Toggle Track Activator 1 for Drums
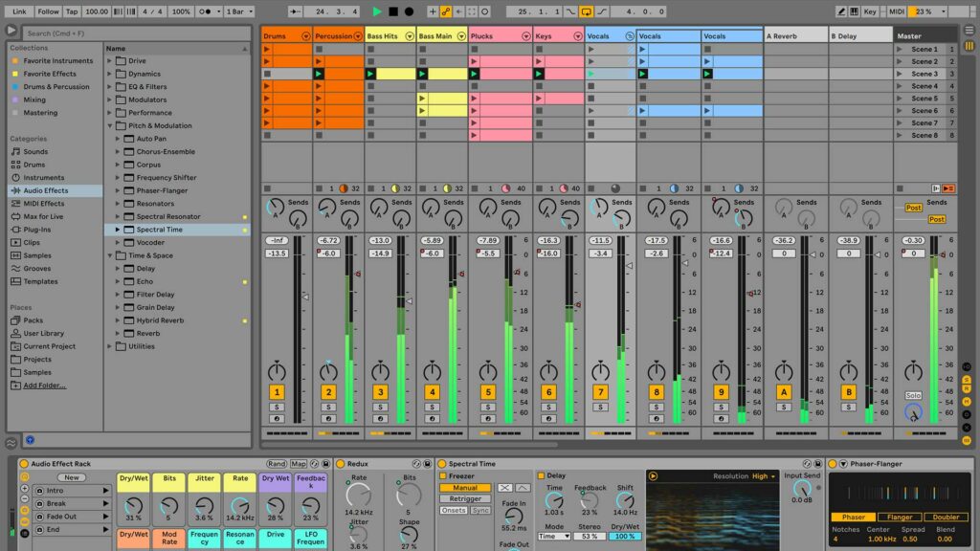The image size is (980, 551). 277,391
